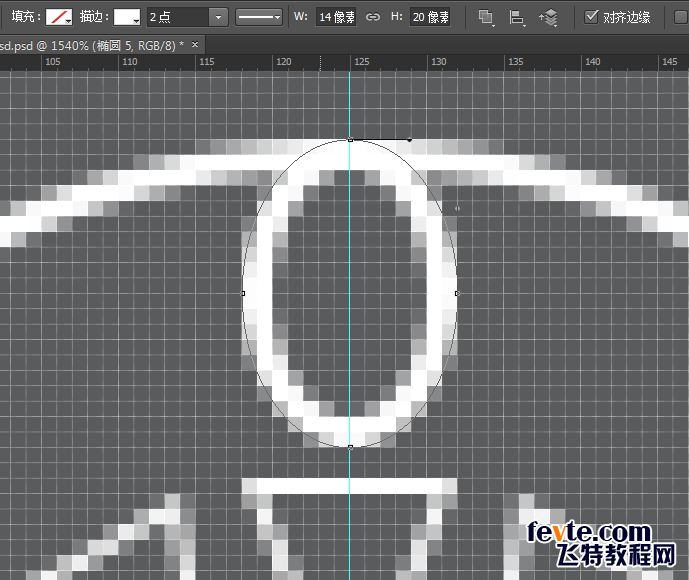Click the H height input field
This screenshot has height=580, width=689.
(x=430, y=17)
